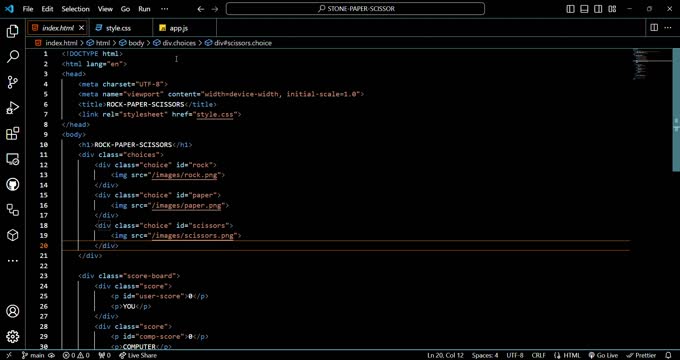Open the View menu
The image size is (680, 360).
[x=105, y=9]
